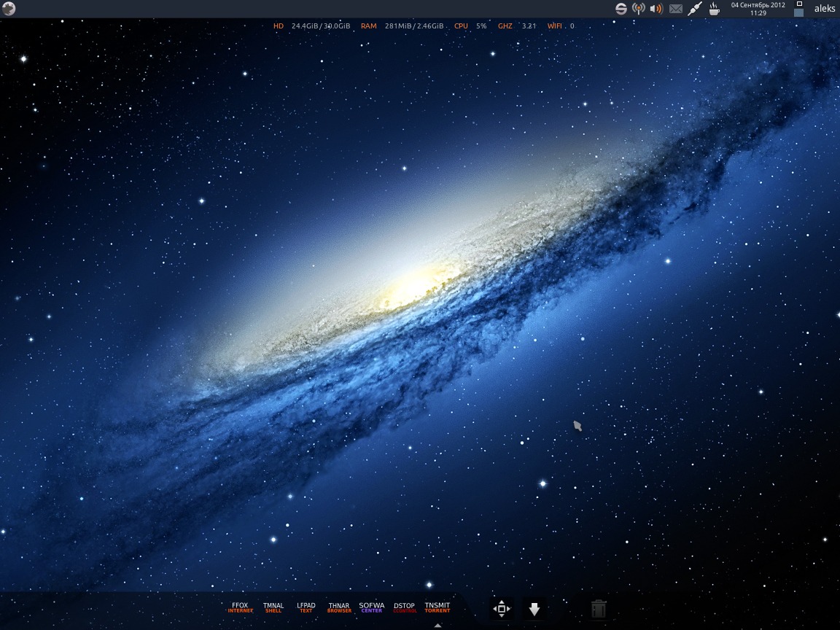Click the white down-arrow dock icon

[534, 609]
